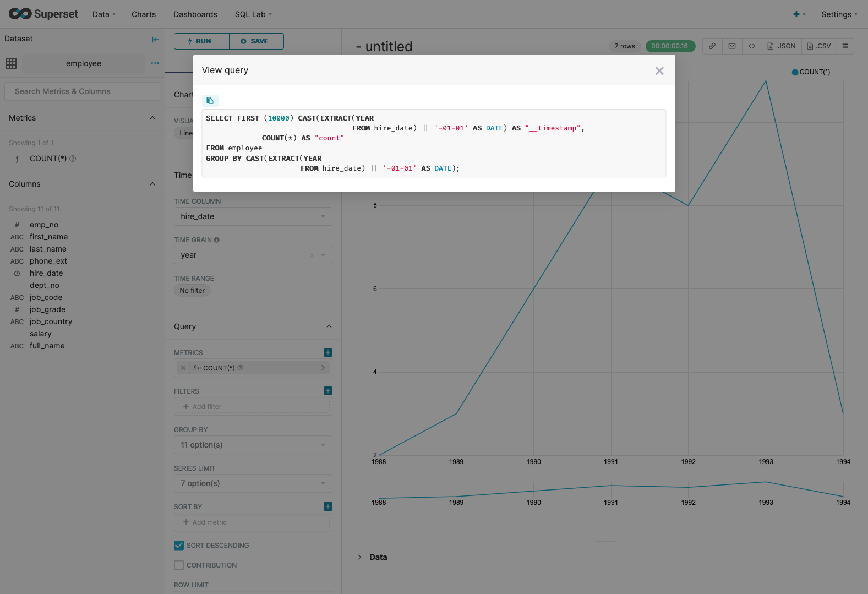This screenshot has height=594, width=868.
Task: Click COUNT(*) info icon in Metrics list
Action: [73, 159]
